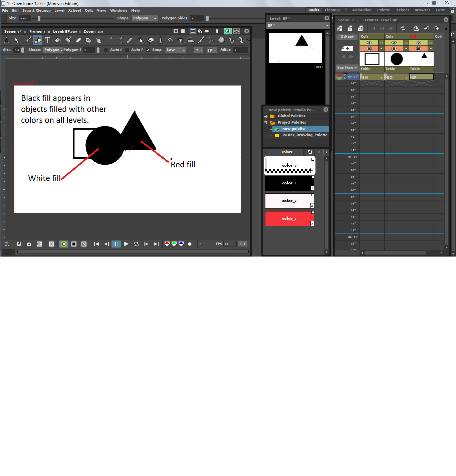Select the Selection arrow tool
The width and height of the screenshot is (456, 476).
(x=16, y=40)
